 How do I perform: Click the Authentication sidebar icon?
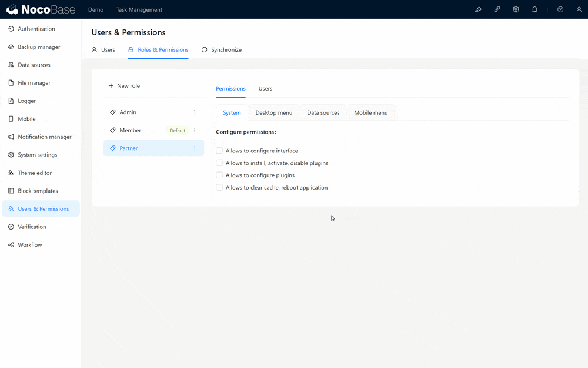coord(11,29)
